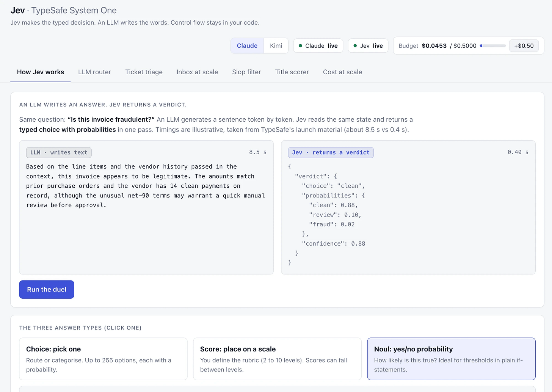Click the 'Jev · returns a verdict' badge
This screenshot has height=392, width=552.
point(331,152)
